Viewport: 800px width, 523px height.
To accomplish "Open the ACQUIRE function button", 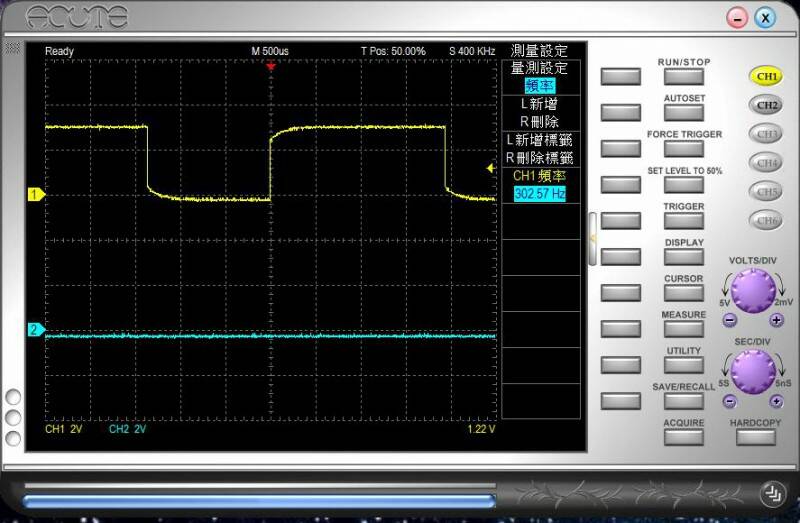I will (684, 437).
